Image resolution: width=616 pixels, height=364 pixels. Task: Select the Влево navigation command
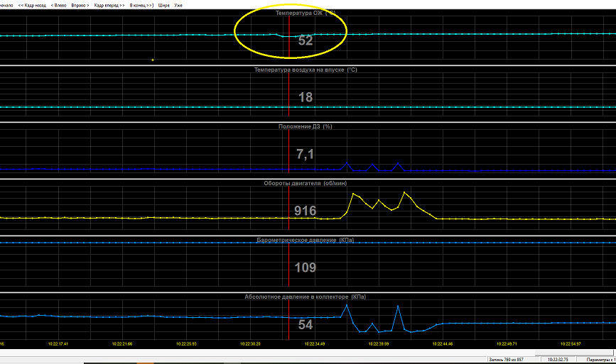coord(58,6)
